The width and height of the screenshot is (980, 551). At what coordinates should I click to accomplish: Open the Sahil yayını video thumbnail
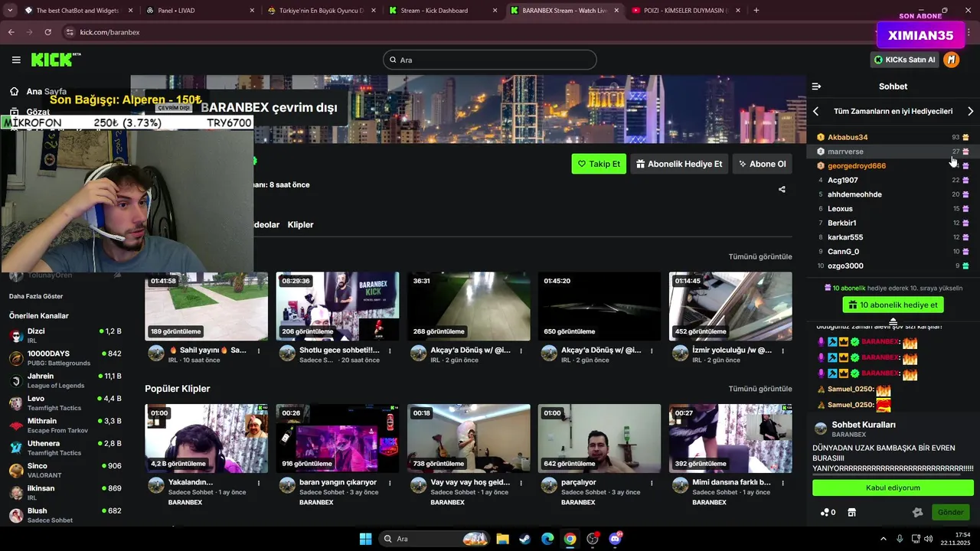coord(207,306)
